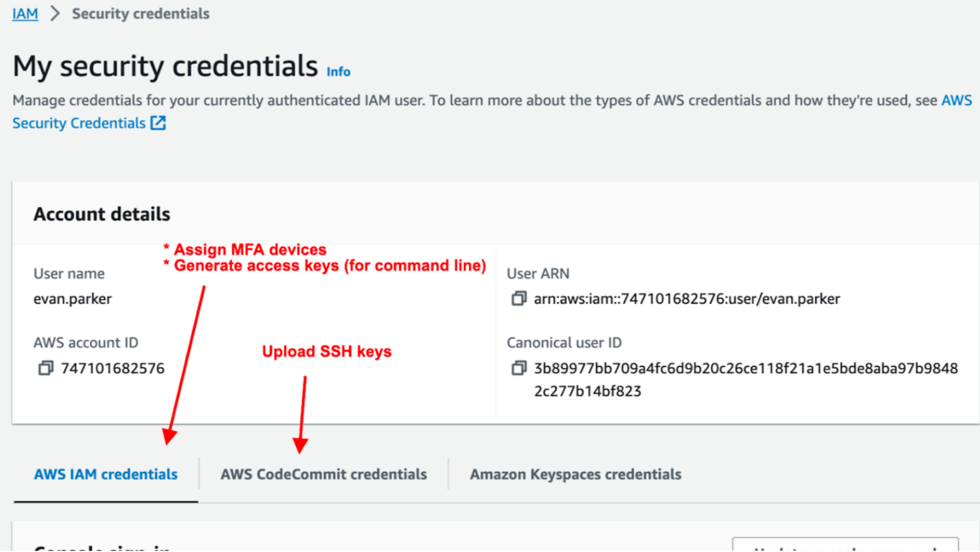
Task: Click external link icon beside Security Credentials
Action: (x=158, y=123)
